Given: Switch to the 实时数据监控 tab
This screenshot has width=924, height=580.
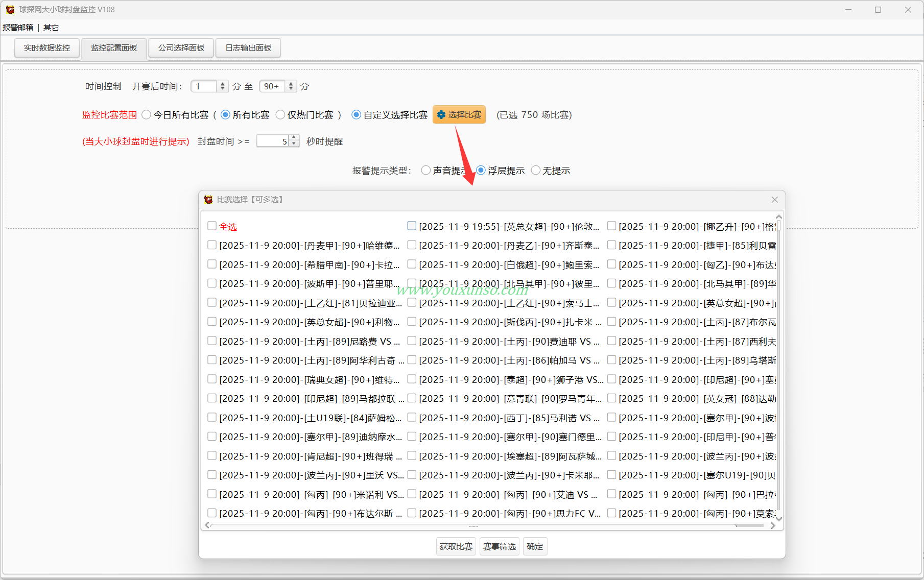Looking at the screenshot, I should pyautogui.click(x=47, y=48).
